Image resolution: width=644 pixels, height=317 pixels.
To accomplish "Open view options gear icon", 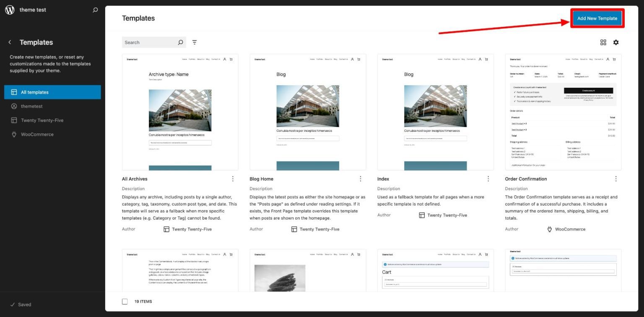I will (616, 42).
